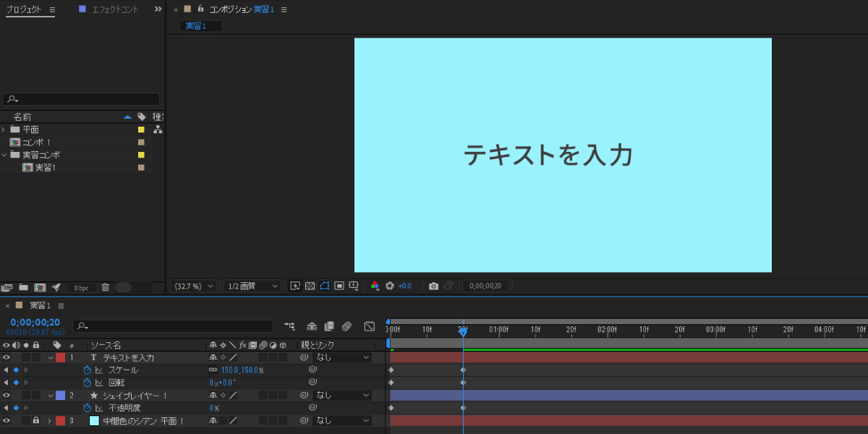Go to previous keyframe on 回転 row

point(7,383)
